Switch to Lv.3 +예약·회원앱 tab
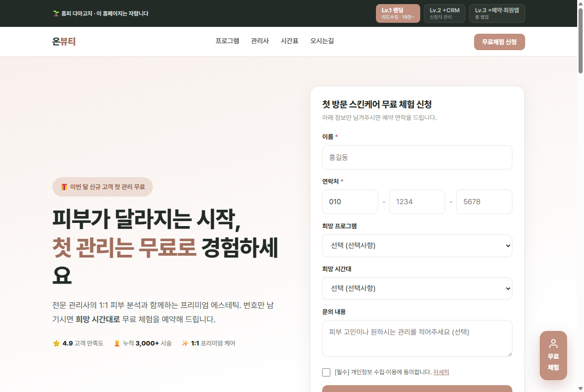584x392 pixels. coord(497,14)
